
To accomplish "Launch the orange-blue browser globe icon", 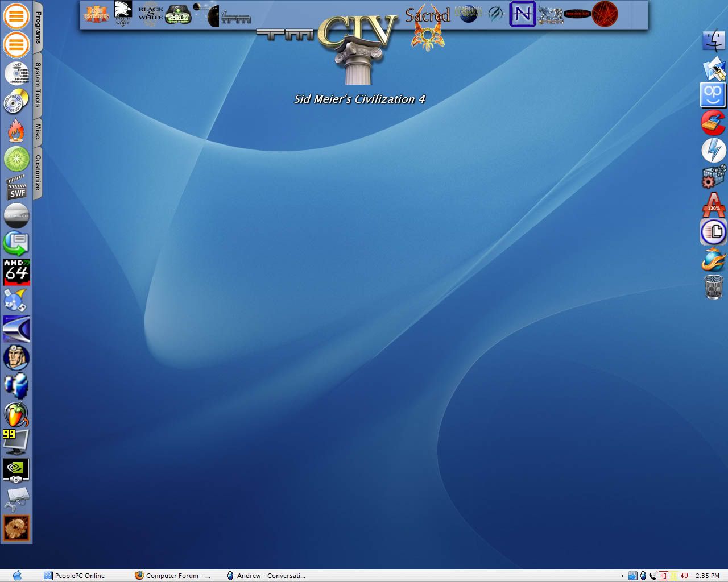I will (x=714, y=260).
